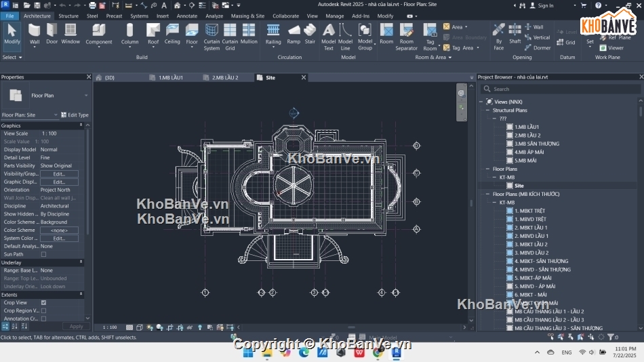Open the Manage ribbon tab
644x362 pixels.
(x=335, y=16)
